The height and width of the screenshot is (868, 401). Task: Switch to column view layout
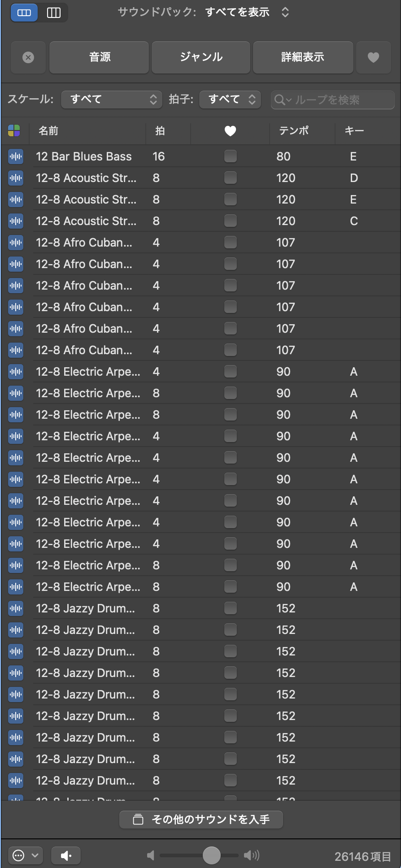[54, 13]
